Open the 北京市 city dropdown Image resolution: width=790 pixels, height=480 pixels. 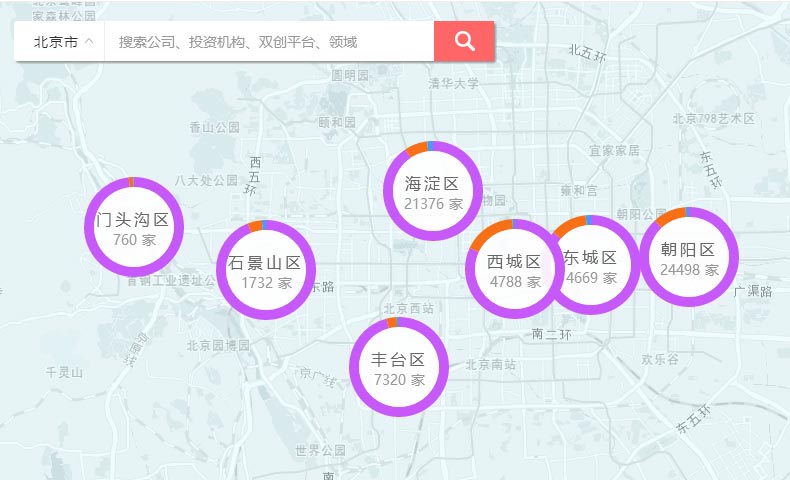click(x=62, y=42)
